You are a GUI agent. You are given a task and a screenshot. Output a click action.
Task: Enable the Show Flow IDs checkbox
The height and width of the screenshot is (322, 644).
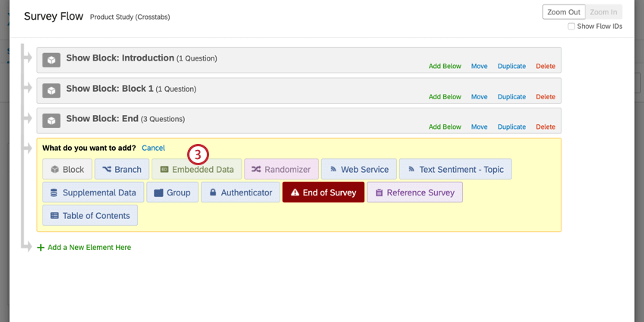[x=571, y=27]
